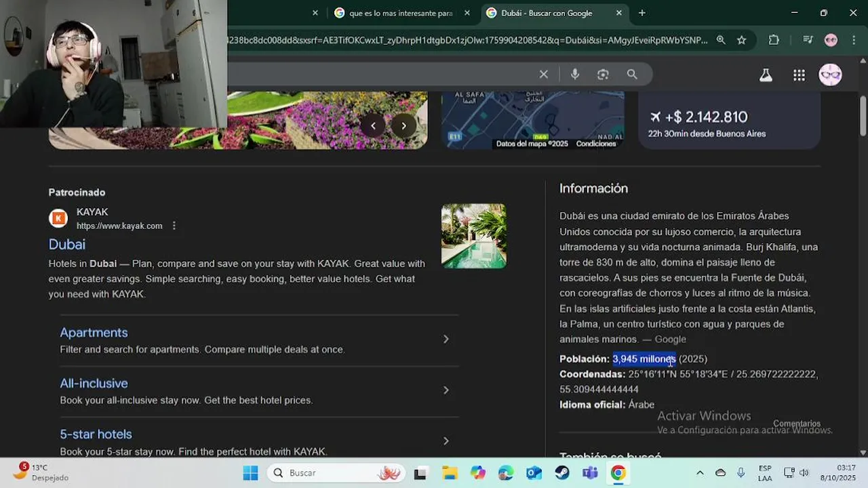Expand the 5-star hotels sitelink chevron
This screenshot has width=868, height=488.
446,441
